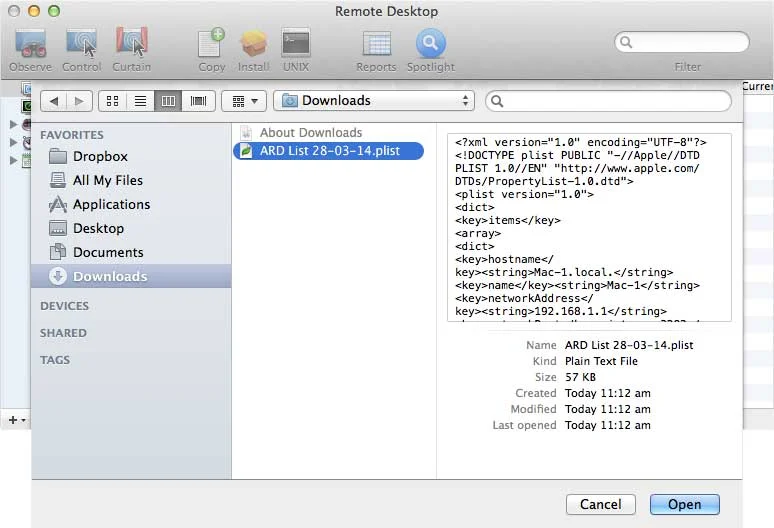Image resolution: width=774 pixels, height=528 pixels.
Task: Switch to Cover Flow view
Action: tap(198, 101)
